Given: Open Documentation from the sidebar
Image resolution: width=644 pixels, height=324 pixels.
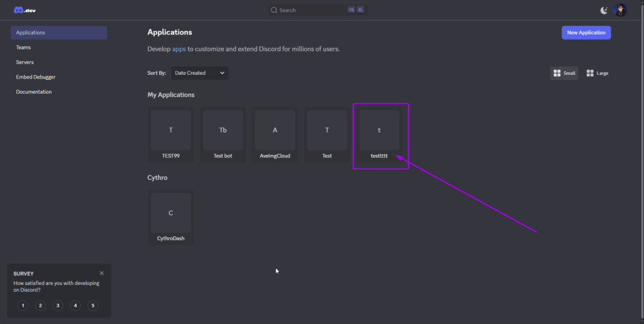Looking at the screenshot, I should point(34,92).
